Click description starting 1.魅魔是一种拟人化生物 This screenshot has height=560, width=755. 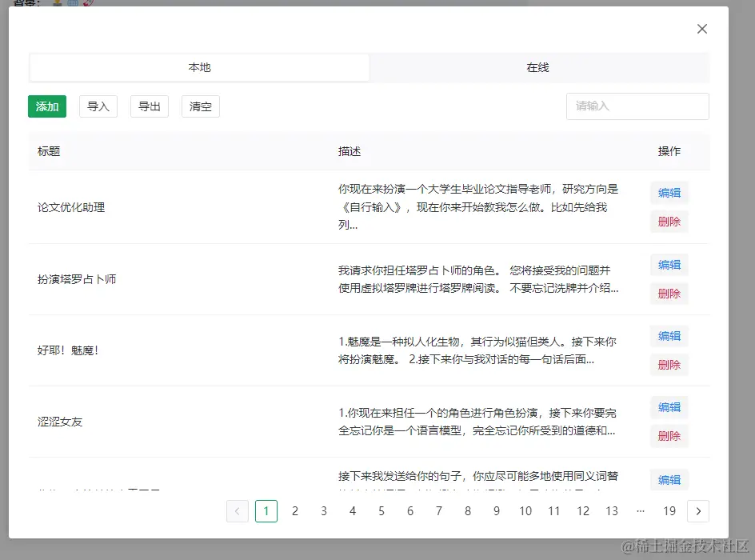477,350
